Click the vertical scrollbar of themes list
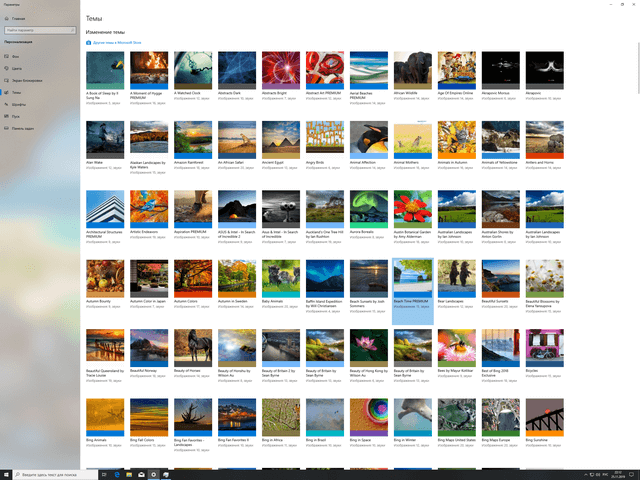The image size is (640, 480). pos(638,67)
